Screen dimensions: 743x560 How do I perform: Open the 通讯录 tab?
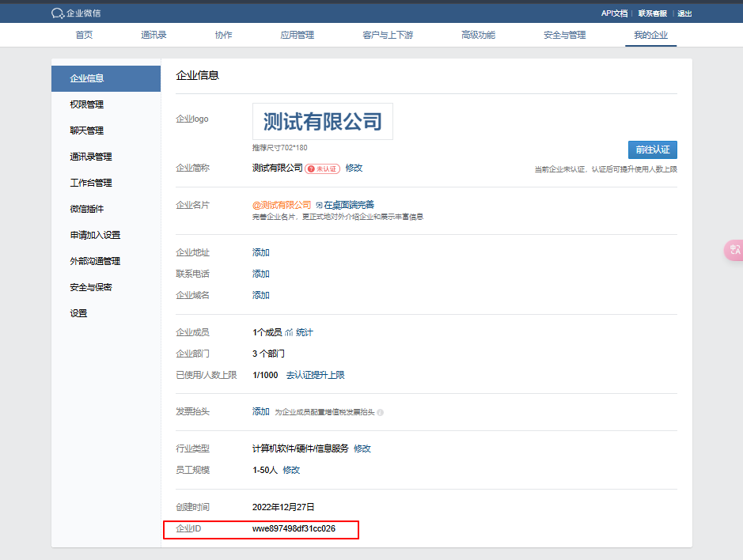(x=154, y=35)
